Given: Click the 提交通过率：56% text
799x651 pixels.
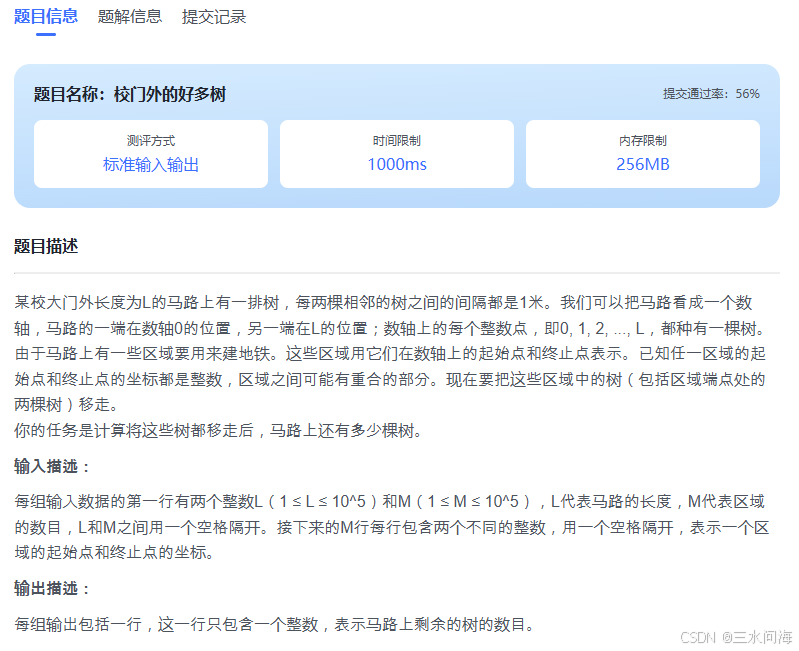Looking at the screenshot, I should [711, 94].
